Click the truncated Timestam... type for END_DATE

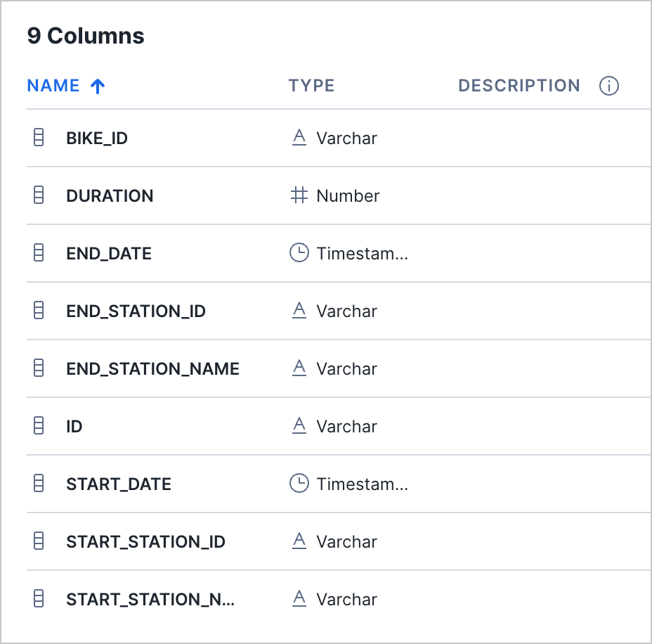[x=362, y=253]
